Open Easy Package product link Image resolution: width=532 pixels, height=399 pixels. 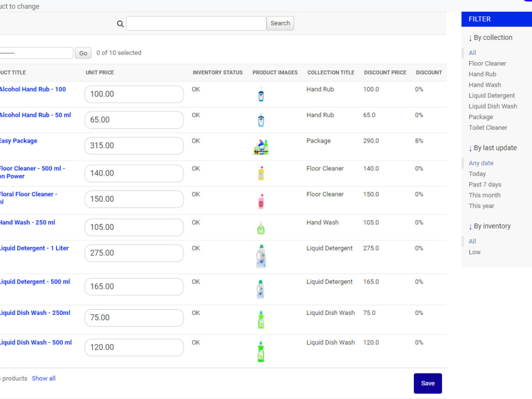point(19,141)
